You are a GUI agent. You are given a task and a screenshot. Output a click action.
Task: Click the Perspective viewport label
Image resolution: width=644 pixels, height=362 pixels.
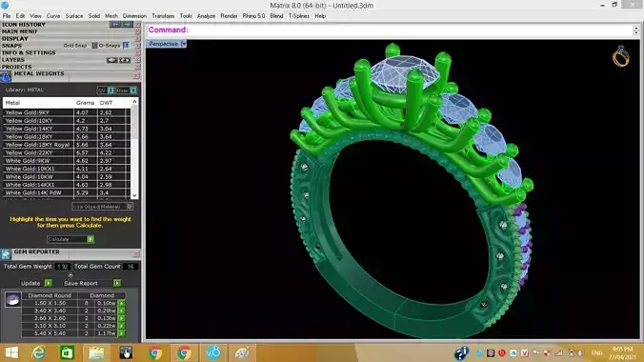pos(164,44)
